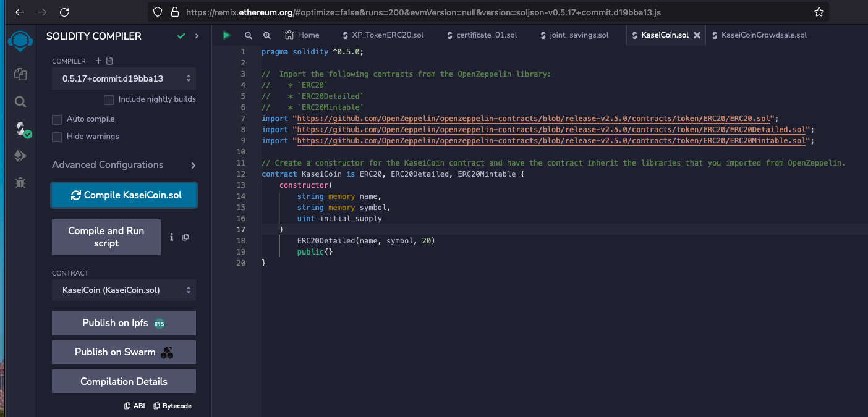868x417 pixels.
Task: Click the 'constructor(' keyword on line 13
Action: (x=306, y=185)
